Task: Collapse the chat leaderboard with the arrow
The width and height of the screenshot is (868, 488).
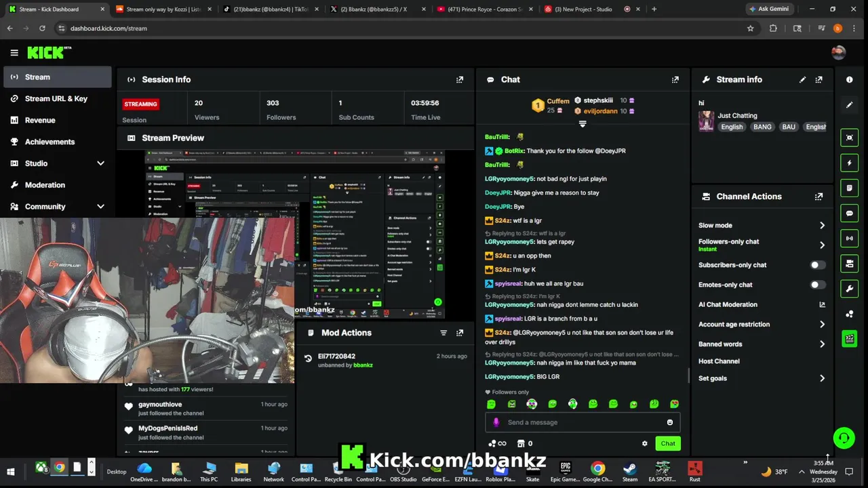Action: click(x=582, y=124)
